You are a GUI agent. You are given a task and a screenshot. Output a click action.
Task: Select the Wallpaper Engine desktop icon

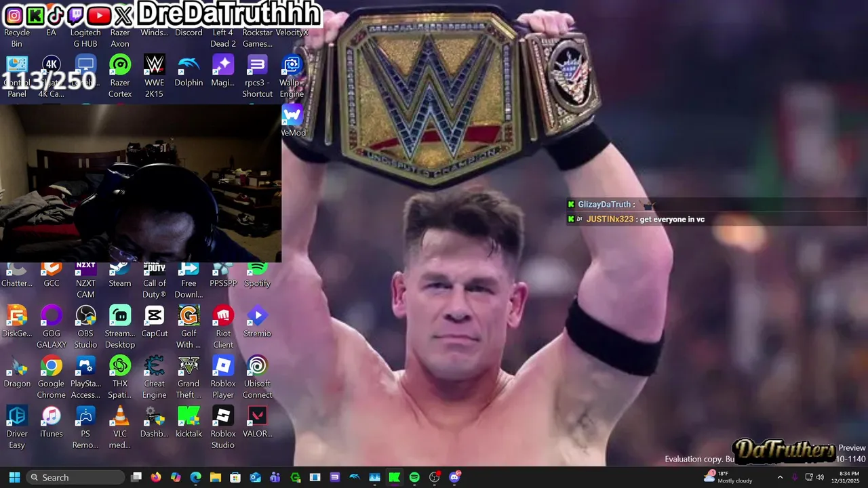(292, 76)
